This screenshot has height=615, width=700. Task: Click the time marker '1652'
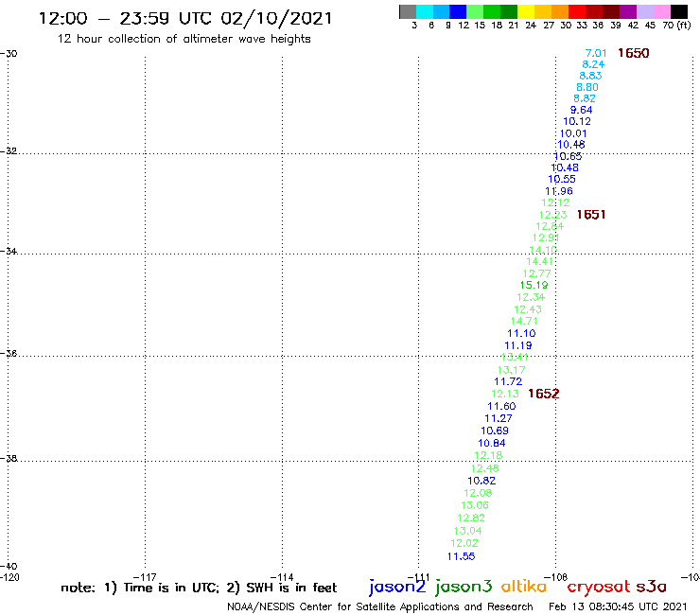[543, 394]
